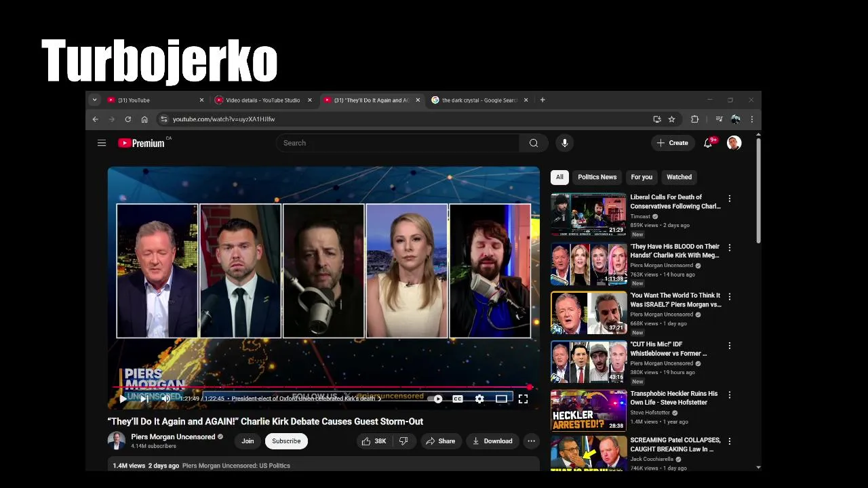
Task: Download the video
Action: [x=492, y=441]
